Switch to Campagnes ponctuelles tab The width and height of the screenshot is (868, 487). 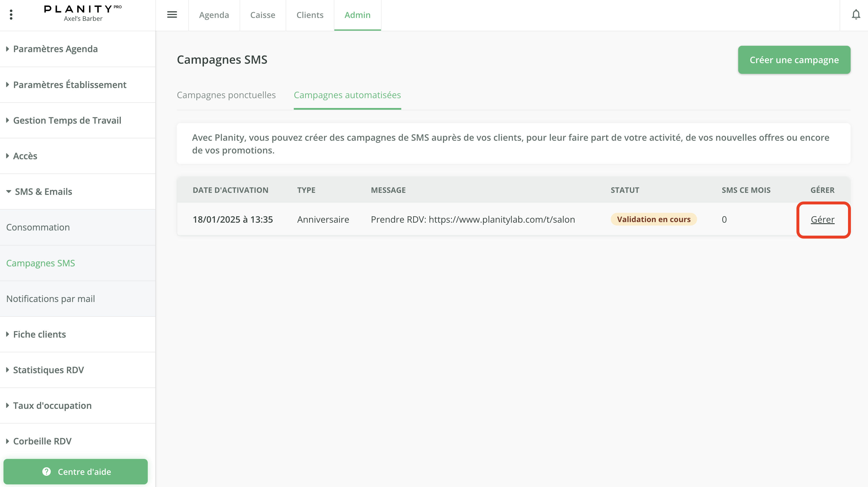click(226, 95)
